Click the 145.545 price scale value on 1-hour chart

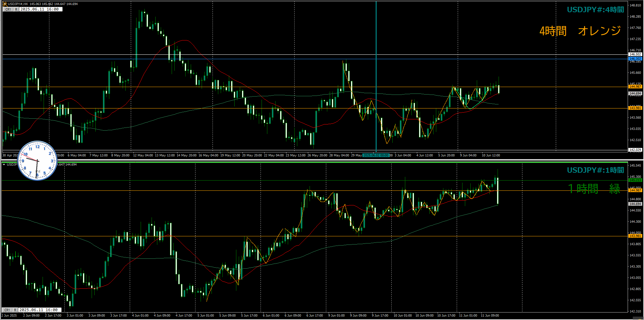pos(635,166)
